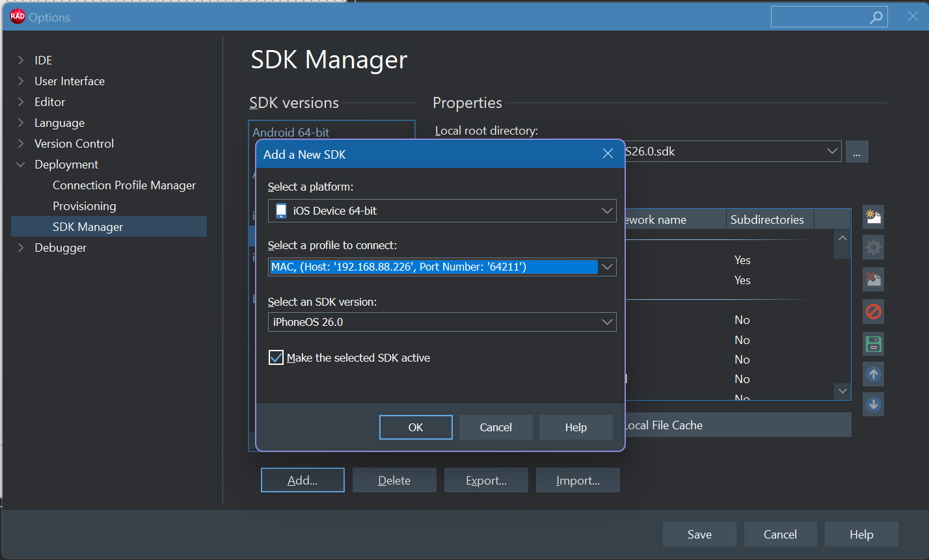
Task: Click the paths table scrollbar up arrow
Action: [x=842, y=238]
